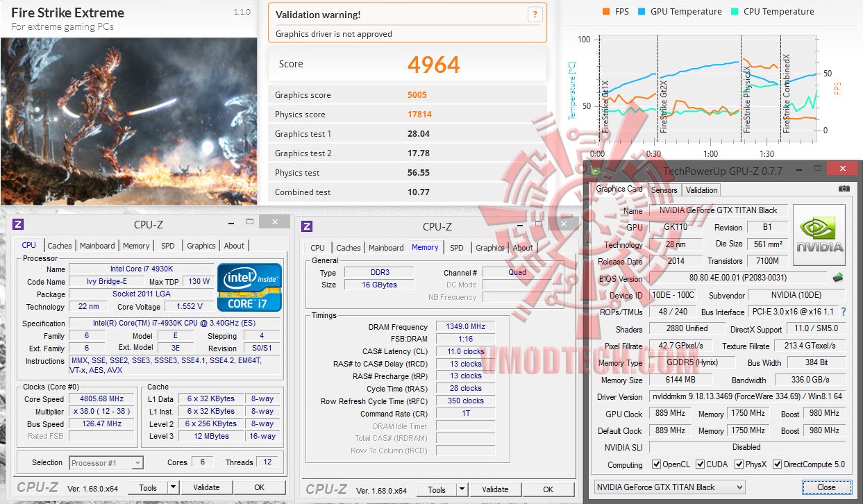863x504 pixels.
Task: Click the Name field Intel Core i7 4930K
Action: point(141,269)
